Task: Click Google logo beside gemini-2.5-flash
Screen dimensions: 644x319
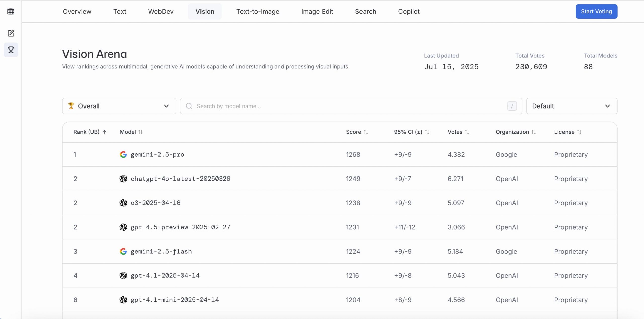Action: (123, 251)
